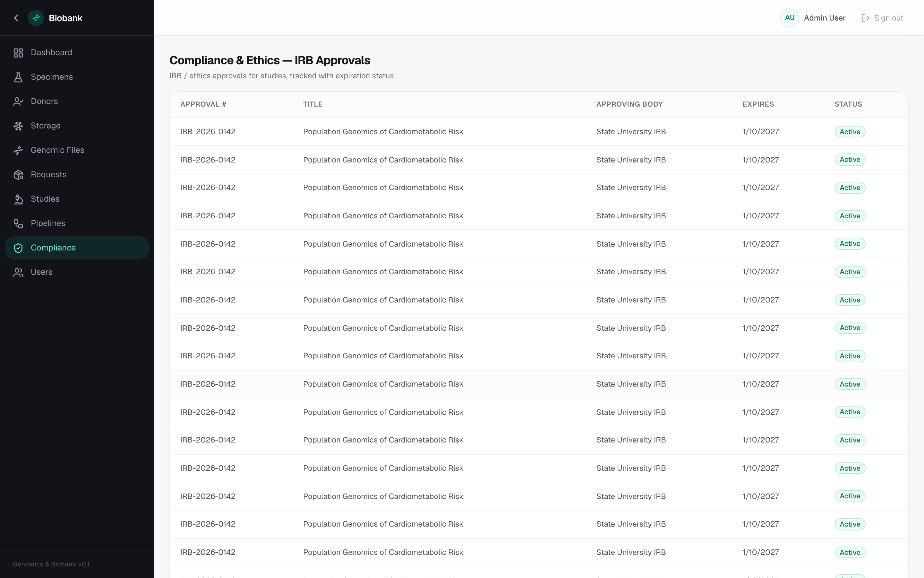Click the Pipelines workflow icon
This screenshot has height=578, width=924.
(18, 223)
